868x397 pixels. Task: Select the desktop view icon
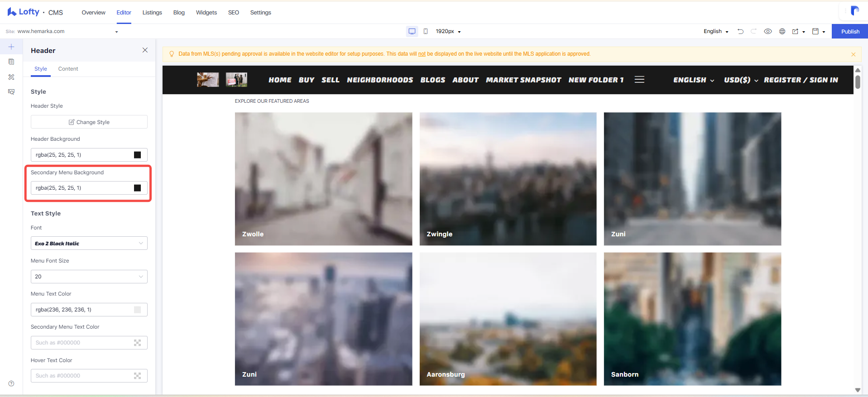(412, 31)
